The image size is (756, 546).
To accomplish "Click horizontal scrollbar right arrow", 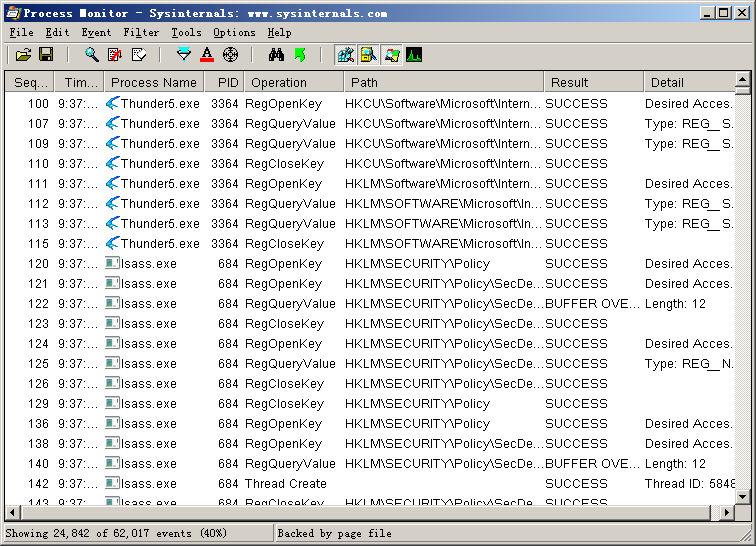I will 727,512.
